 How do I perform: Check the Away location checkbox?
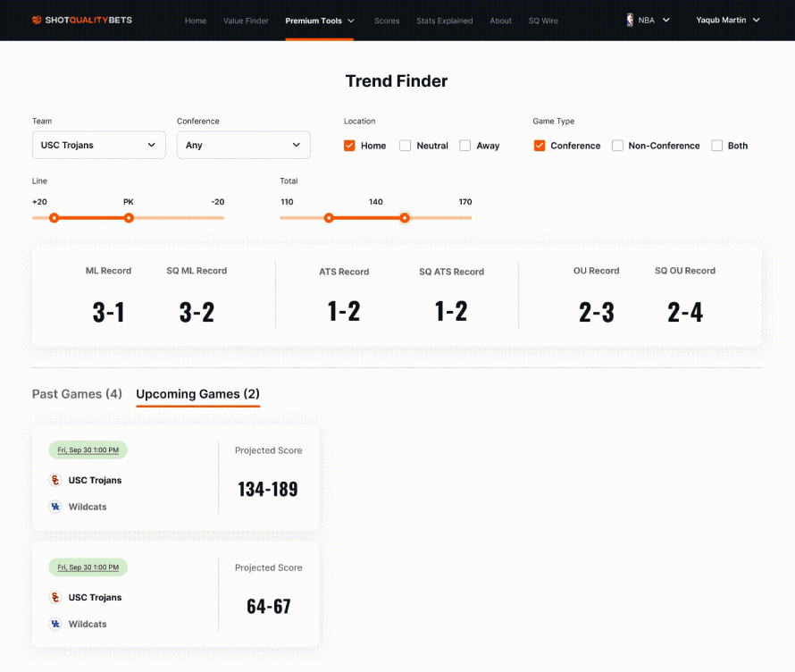click(x=464, y=146)
